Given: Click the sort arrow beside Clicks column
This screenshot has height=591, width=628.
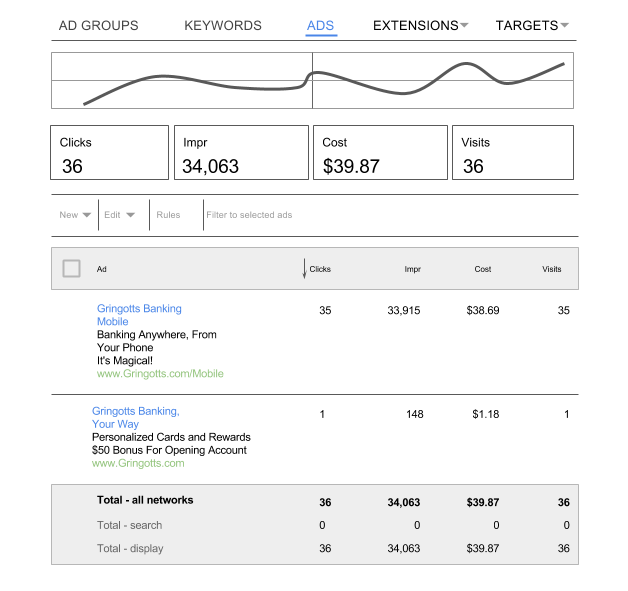Looking at the screenshot, I should click(x=304, y=269).
